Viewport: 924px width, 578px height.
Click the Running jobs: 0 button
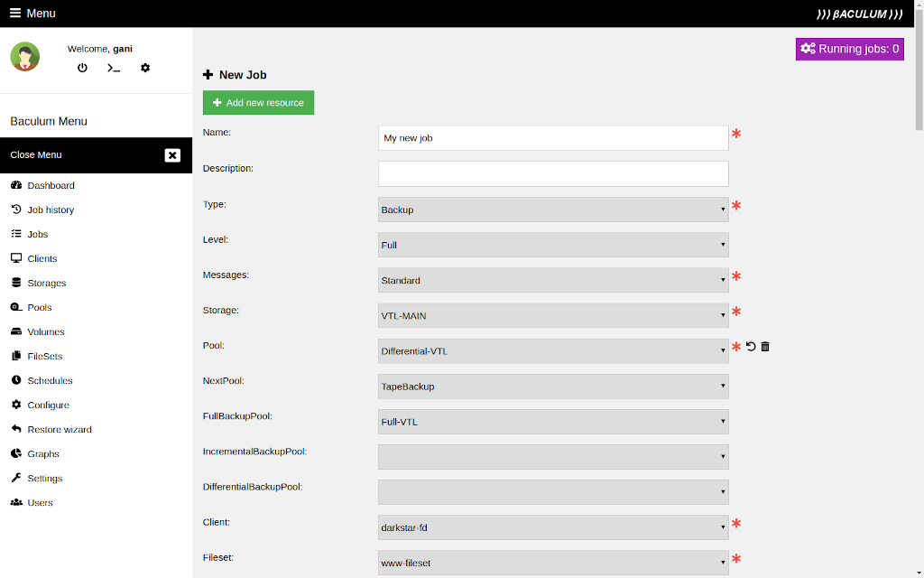[x=850, y=49]
